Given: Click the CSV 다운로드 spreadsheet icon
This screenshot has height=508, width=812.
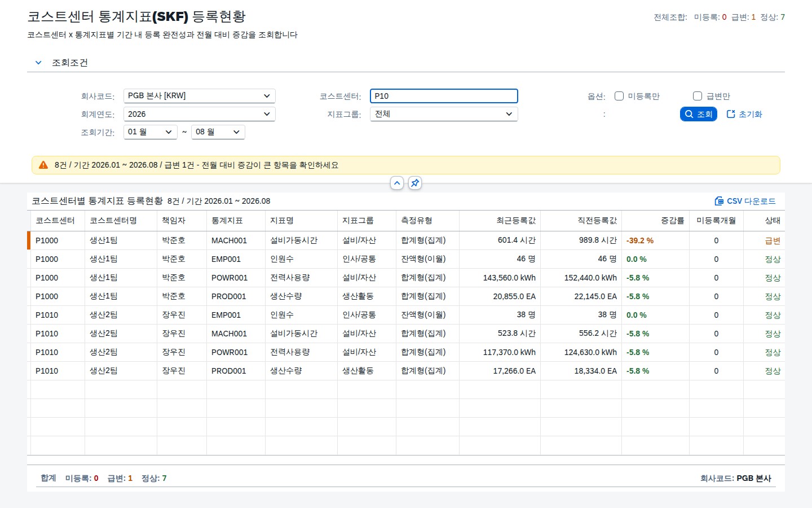Looking at the screenshot, I should coord(719,201).
